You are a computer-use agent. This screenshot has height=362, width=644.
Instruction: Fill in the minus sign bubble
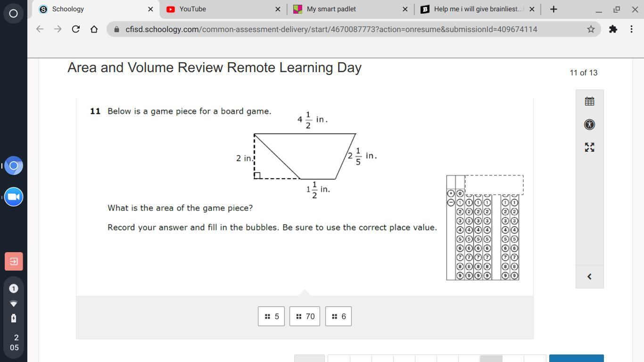[451, 203]
